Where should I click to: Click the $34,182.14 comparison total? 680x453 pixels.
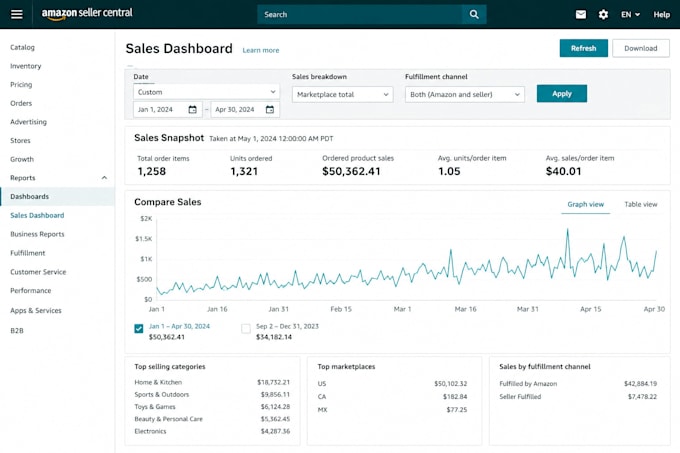point(274,337)
